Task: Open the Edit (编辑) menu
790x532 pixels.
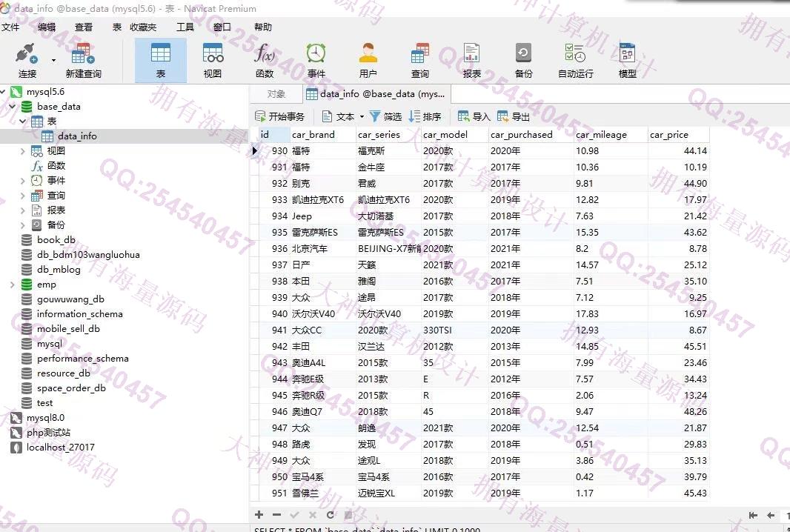Action: 47,27
